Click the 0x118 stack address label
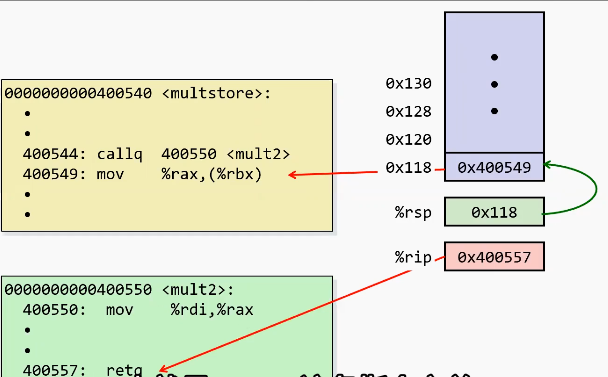608x377 pixels. click(x=408, y=168)
